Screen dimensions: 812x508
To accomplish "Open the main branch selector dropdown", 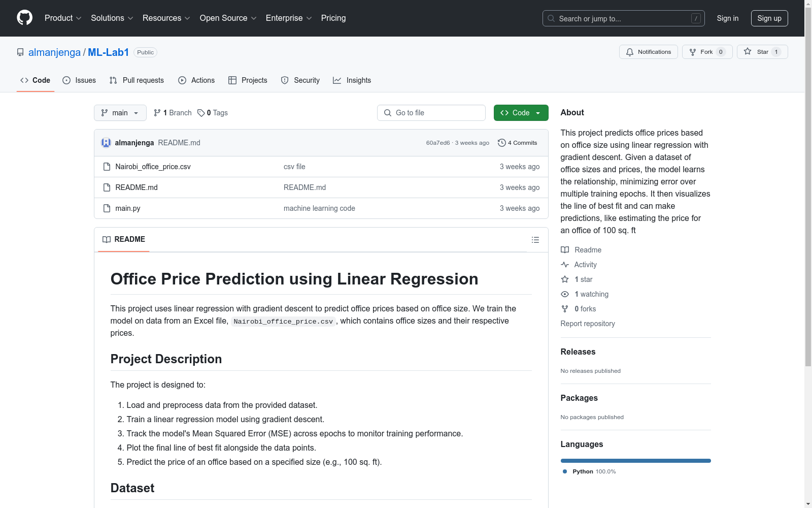I will tap(120, 113).
